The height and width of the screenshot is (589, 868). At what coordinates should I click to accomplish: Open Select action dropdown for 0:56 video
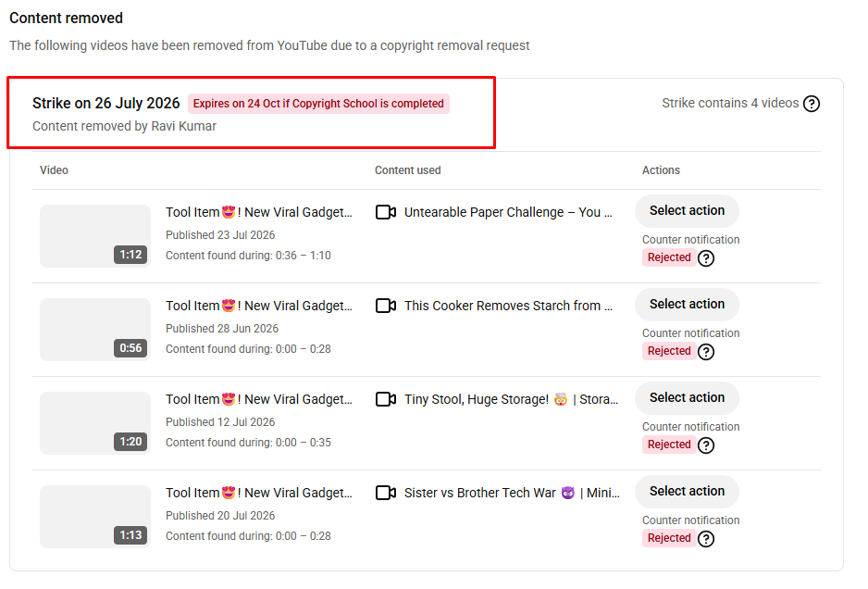687,305
